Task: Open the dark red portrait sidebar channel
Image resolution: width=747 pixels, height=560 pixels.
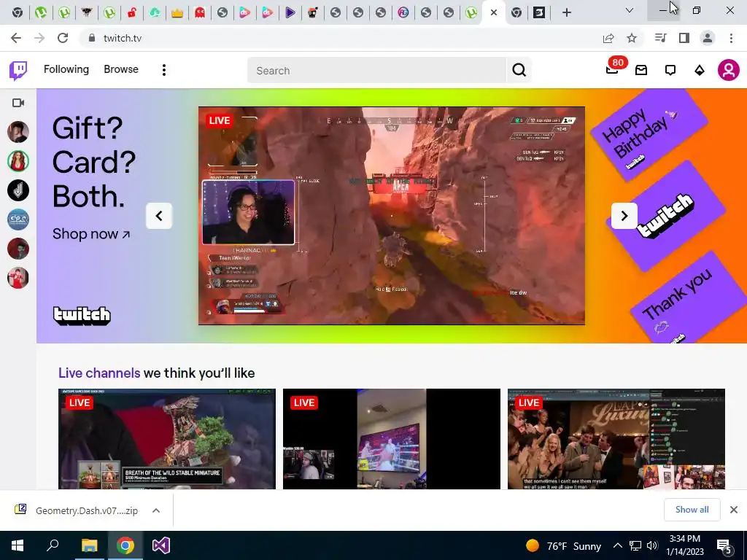Action: pyautogui.click(x=18, y=249)
